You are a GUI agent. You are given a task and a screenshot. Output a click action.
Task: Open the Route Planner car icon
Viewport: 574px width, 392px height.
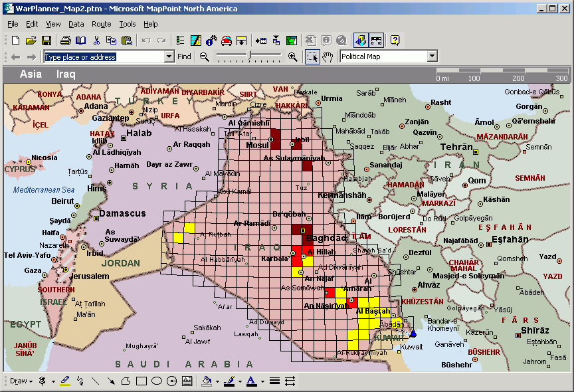click(x=226, y=41)
